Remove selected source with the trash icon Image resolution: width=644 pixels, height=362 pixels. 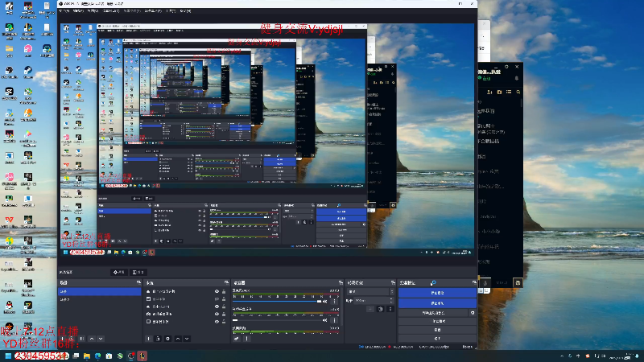click(158, 339)
